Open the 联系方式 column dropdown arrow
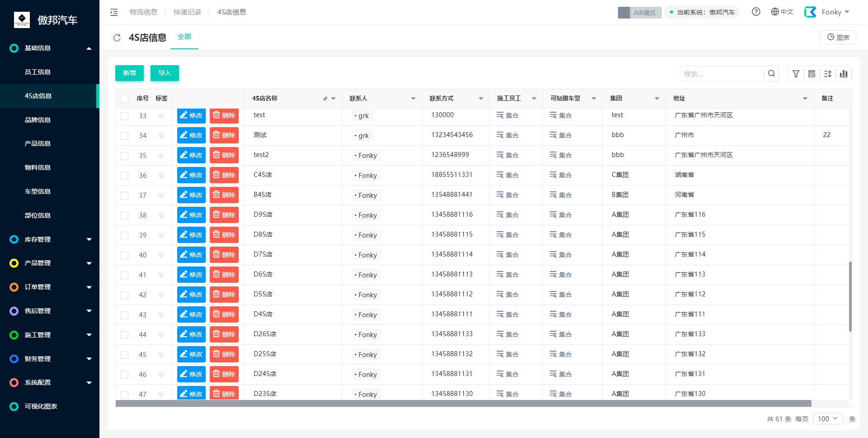The image size is (868, 438). point(481,99)
